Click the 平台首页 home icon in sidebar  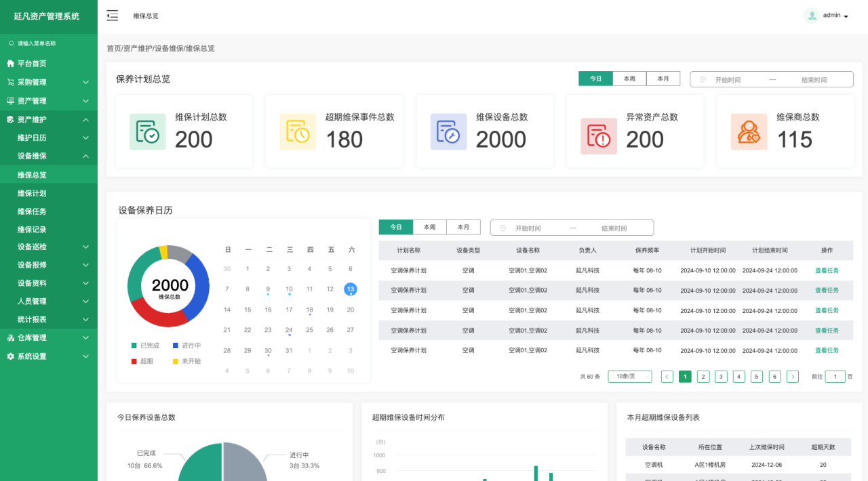click(10, 64)
